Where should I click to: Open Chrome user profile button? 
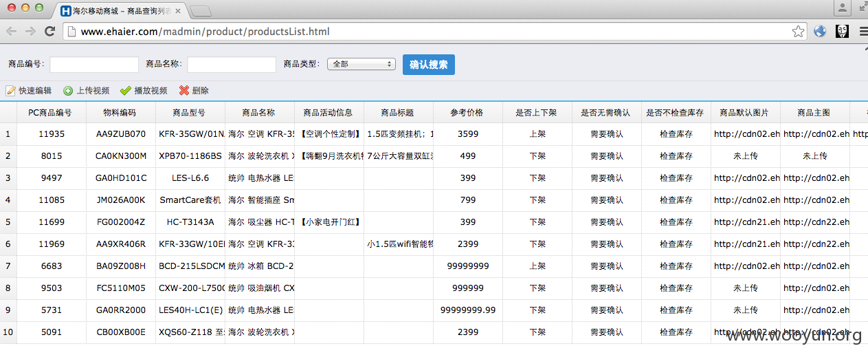point(842,8)
